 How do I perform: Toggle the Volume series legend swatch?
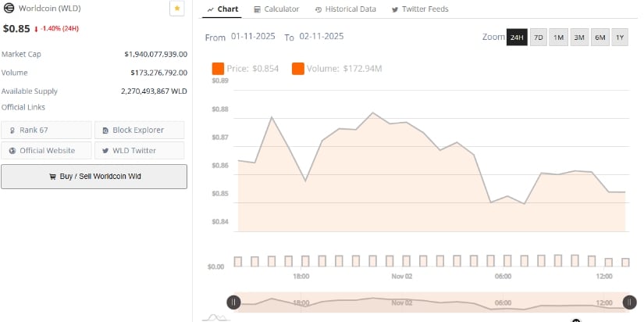coord(298,69)
